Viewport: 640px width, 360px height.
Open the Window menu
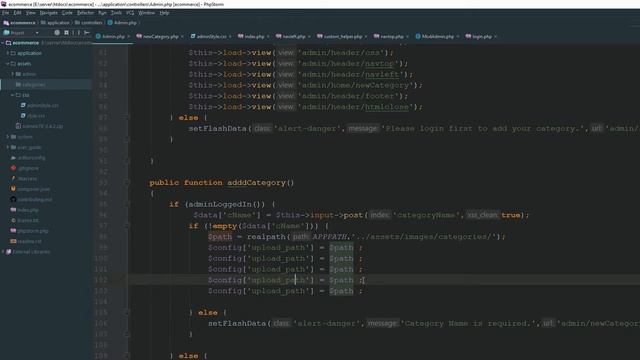point(147,13)
